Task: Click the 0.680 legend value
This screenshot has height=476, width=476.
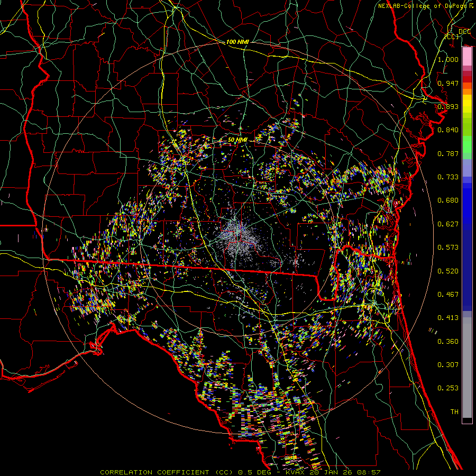Action: coord(448,200)
